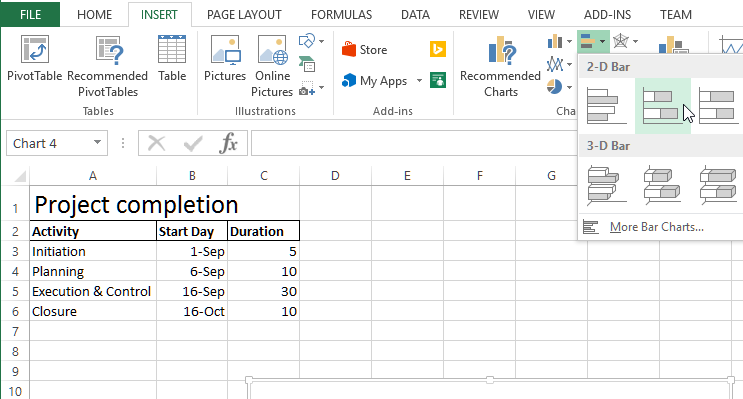Select the cell with duration 30
Viewport: 743px width, 399px height.
[263, 291]
